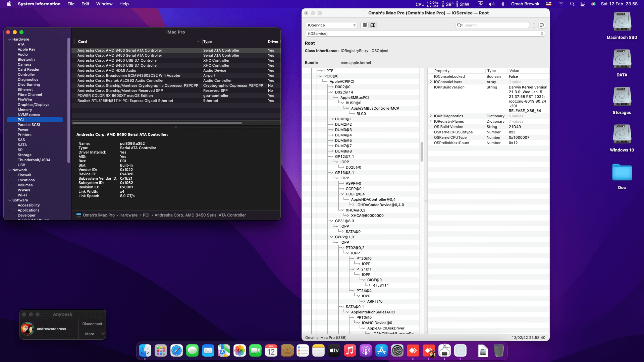The image size is (644, 362).
Task: Open Calendar showing Feb 12 in dock
Action: [271, 351]
